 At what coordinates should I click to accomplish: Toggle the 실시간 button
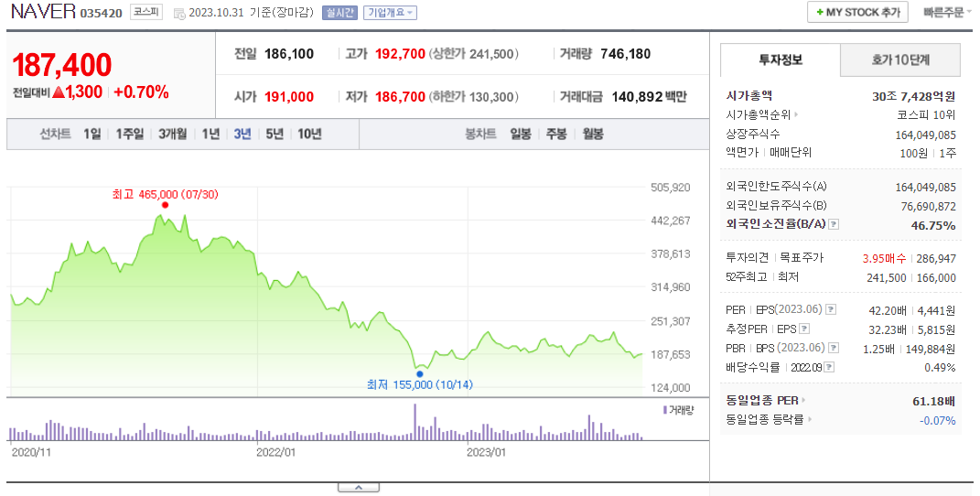tap(339, 13)
